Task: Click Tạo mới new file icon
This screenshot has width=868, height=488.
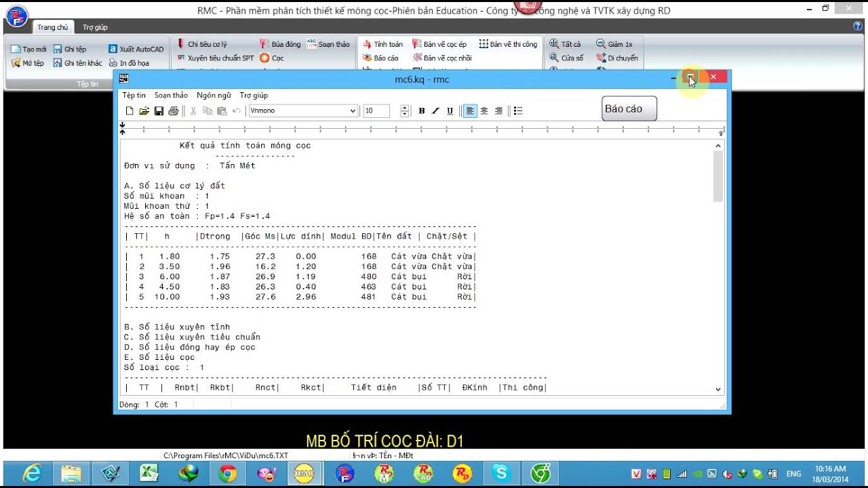Action: [28, 49]
